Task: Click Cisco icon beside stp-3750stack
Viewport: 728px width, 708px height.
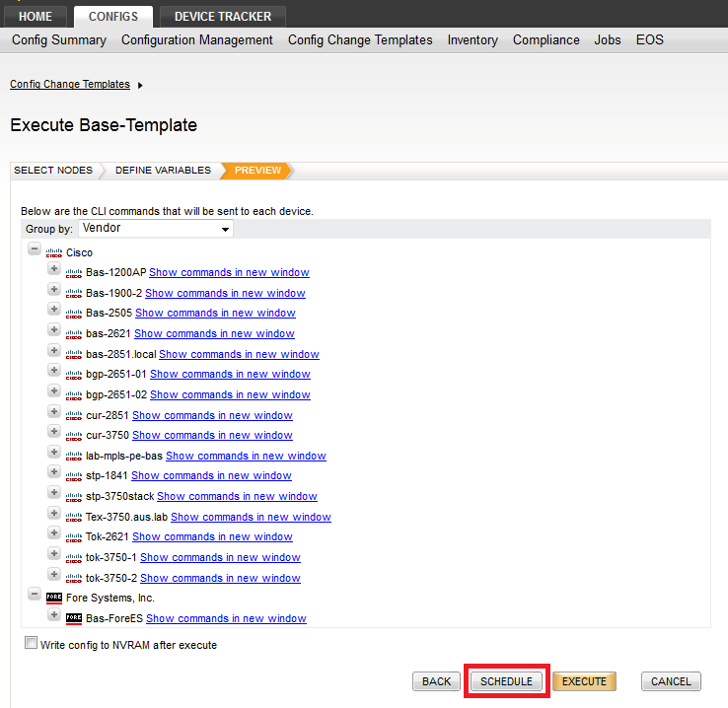Action: click(x=73, y=497)
